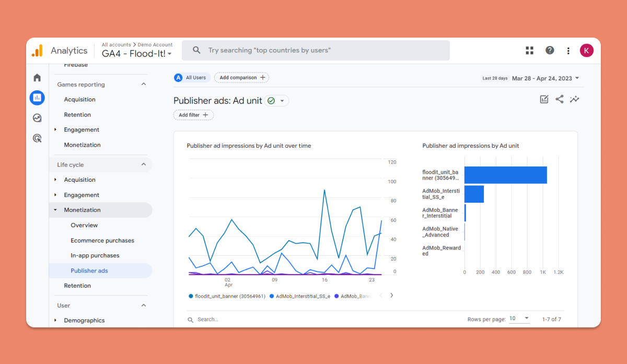The height and width of the screenshot is (364, 627).
Task: Click the Last 28 days label
Action: pyautogui.click(x=495, y=78)
